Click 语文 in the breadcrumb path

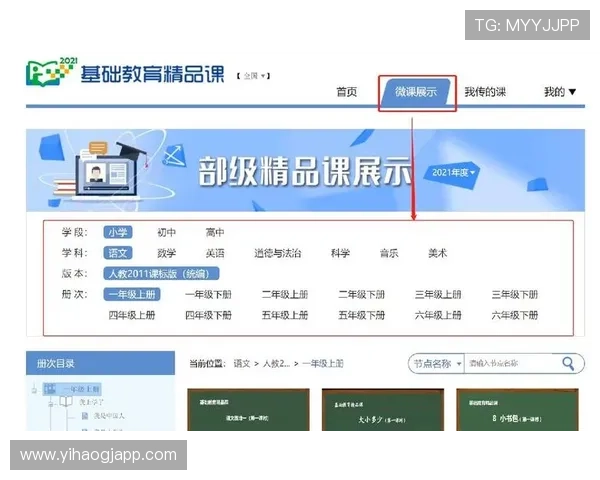pyautogui.click(x=242, y=363)
